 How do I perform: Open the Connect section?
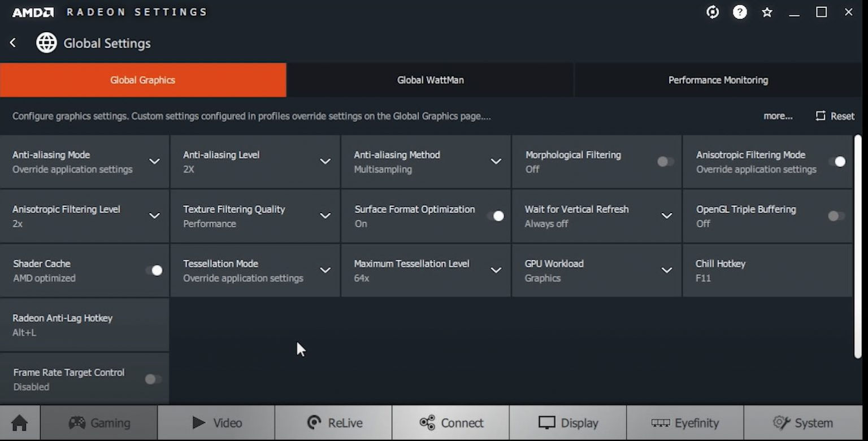coord(451,423)
